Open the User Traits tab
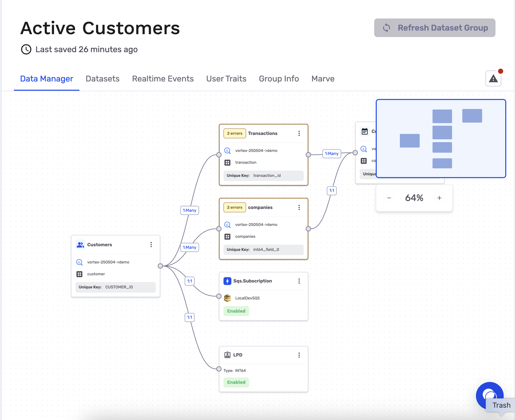This screenshot has width=515, height=420. [226, 79]
